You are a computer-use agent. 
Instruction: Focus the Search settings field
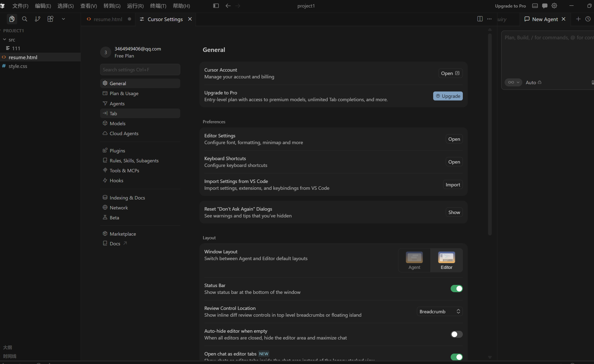coord(140,70)
